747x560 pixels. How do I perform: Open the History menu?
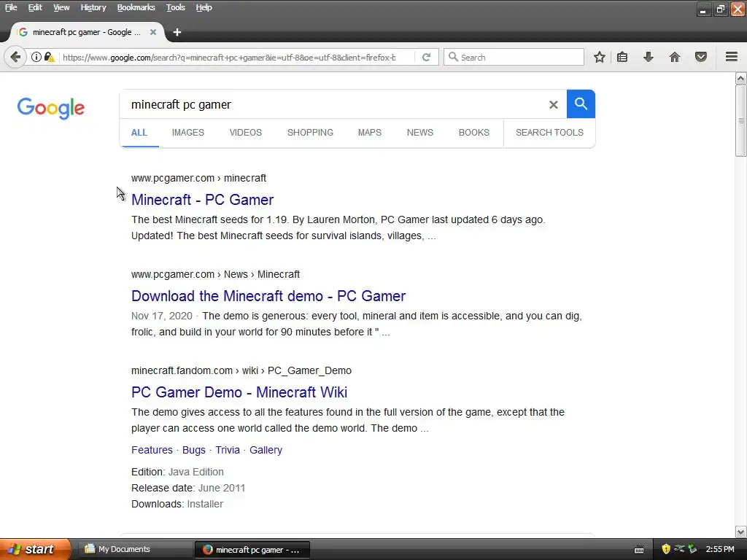point(93,7)
